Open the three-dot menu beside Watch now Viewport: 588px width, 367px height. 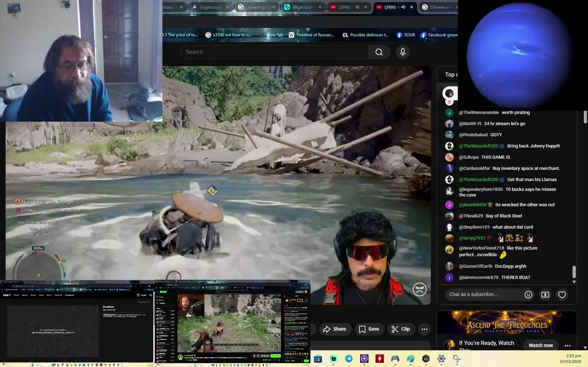pyautogui.click(x=568, y=345)
